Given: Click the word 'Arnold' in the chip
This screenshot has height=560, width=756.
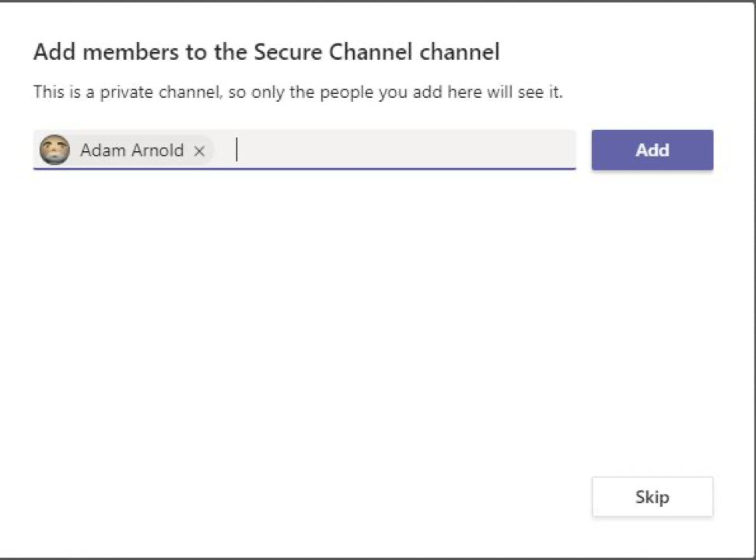Looking at the screenshot, I should pyautogui.click(x=157, y=150).
